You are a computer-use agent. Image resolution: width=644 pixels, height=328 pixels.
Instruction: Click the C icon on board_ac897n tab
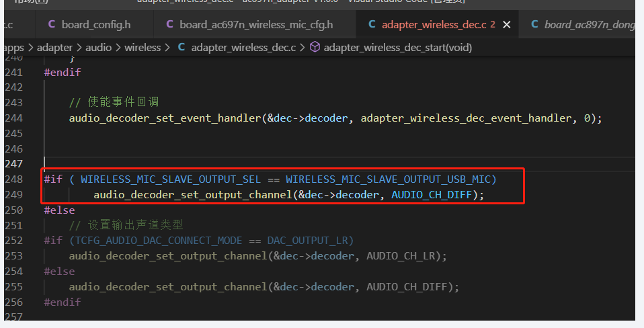coord(534,24)
